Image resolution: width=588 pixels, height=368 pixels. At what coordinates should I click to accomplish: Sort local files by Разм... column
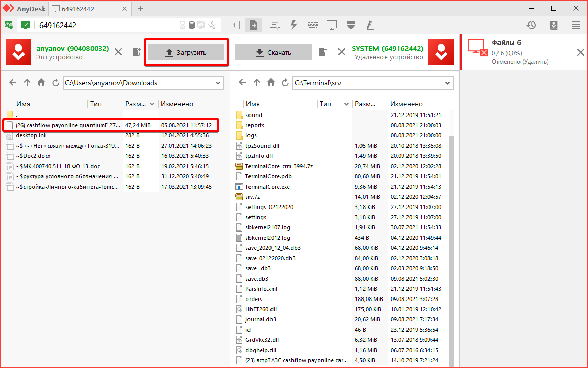coord(140,104)
